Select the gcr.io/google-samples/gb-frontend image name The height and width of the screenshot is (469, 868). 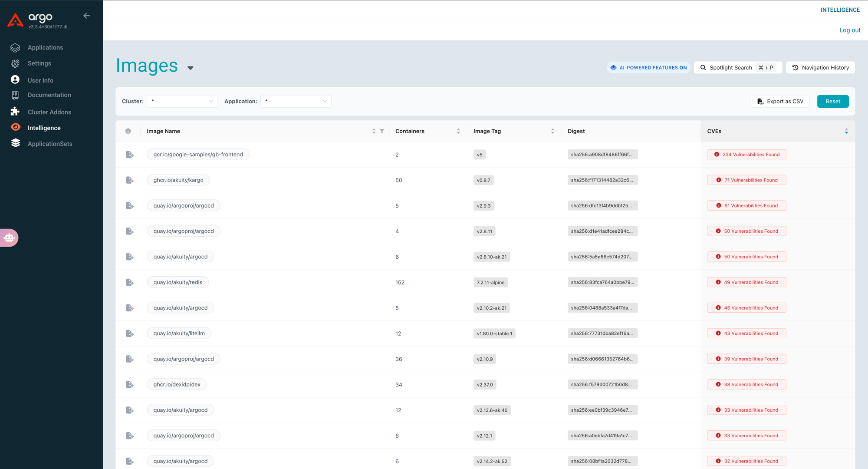coord(198,155)
